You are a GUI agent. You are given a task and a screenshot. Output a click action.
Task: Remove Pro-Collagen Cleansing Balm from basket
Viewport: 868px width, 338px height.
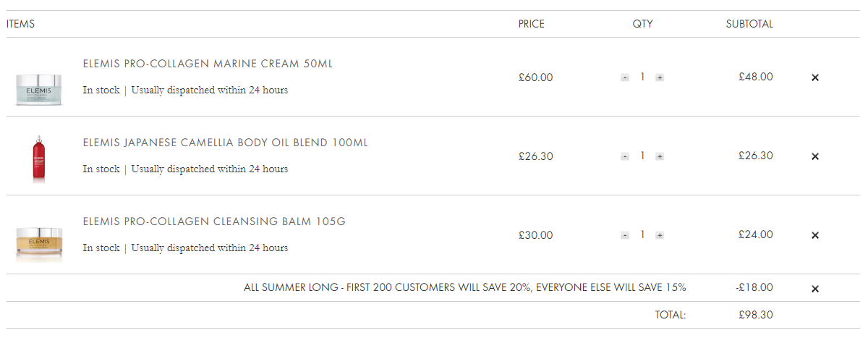click(815, 235)
